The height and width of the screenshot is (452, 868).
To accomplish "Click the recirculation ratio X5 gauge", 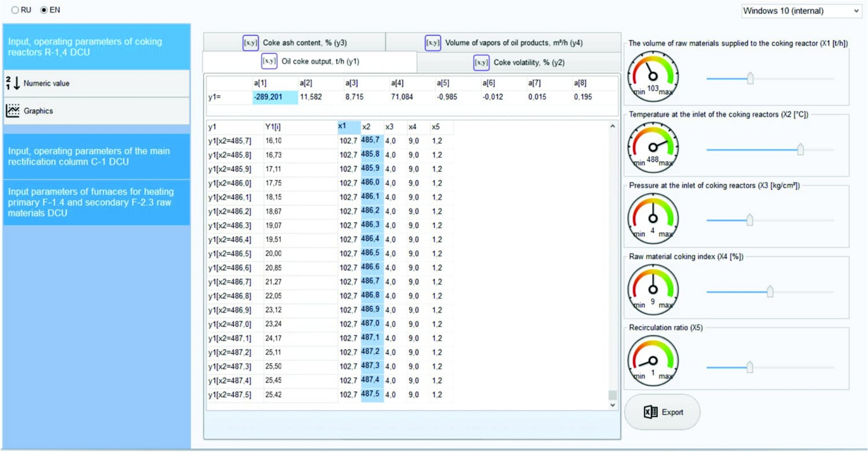I will tap(653, 361).
